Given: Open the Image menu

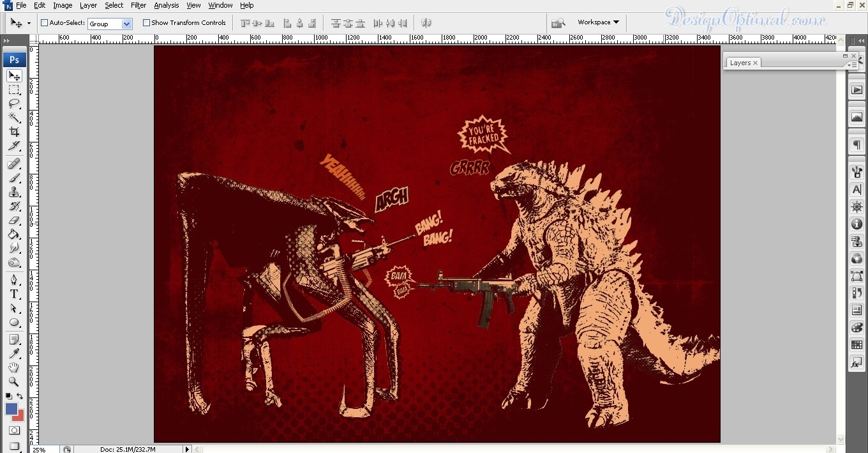Looking at the screenshot, I should (63, 5).
